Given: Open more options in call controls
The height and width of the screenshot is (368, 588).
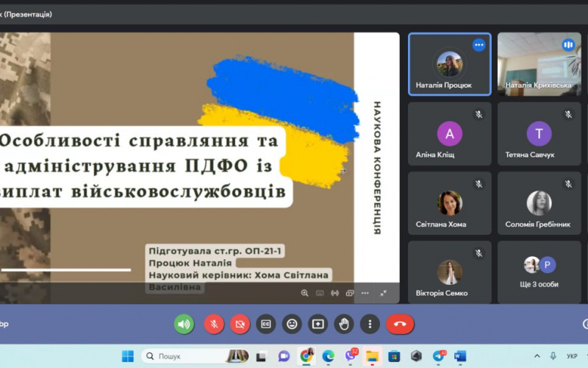Looking at the screenshot, I should [370, 324].
